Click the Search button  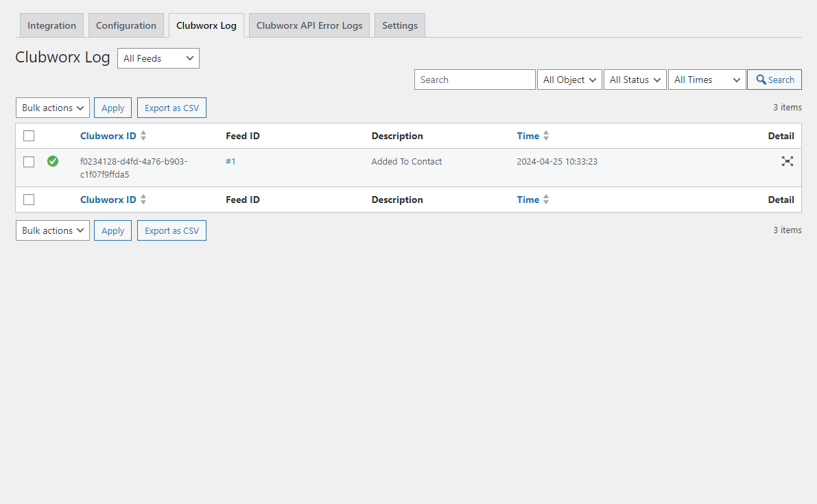[x=774, y=80]
